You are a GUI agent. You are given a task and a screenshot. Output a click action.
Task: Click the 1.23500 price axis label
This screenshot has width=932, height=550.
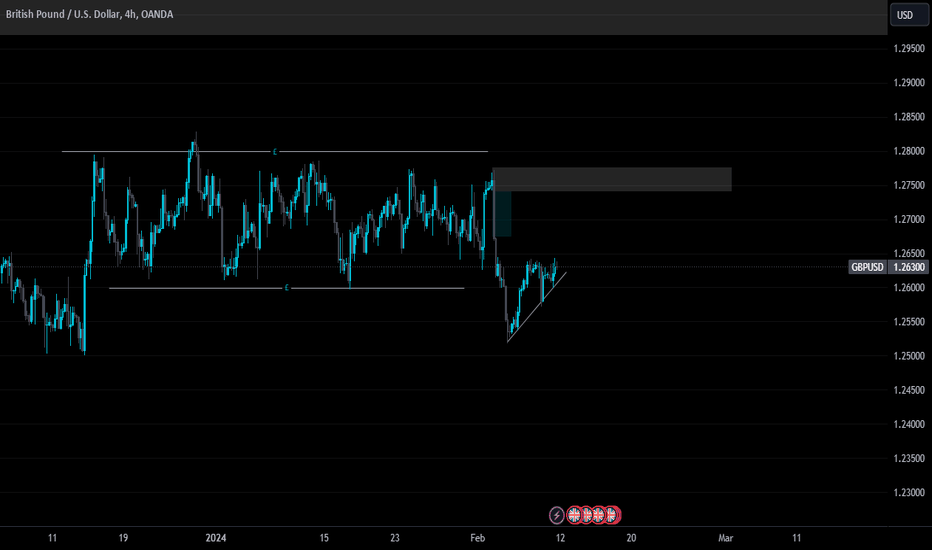909,458
